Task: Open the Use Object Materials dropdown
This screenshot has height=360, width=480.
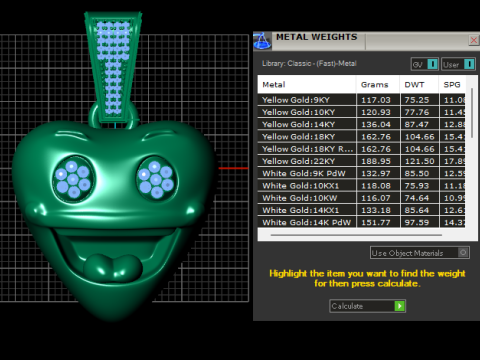Action: tap(420, 253)
